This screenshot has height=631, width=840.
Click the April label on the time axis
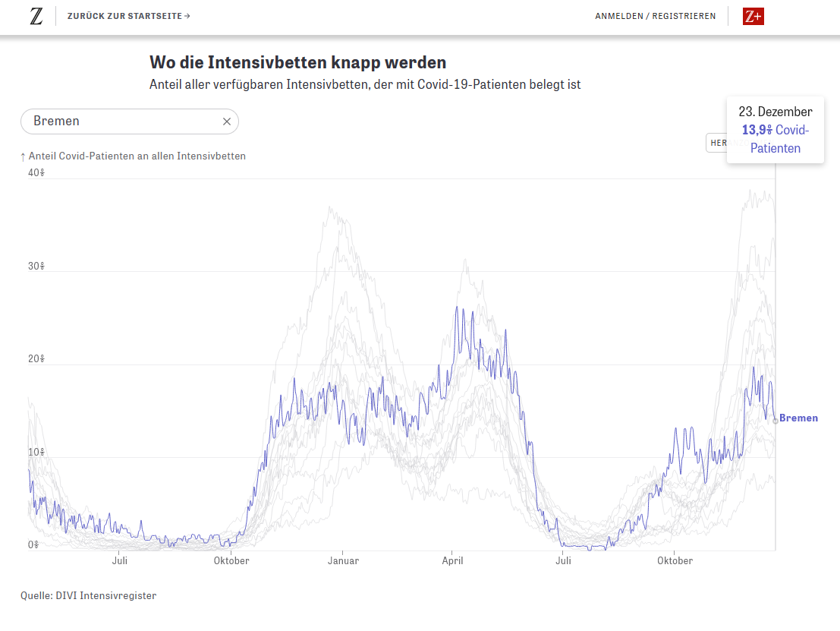(x=452, y=561)
